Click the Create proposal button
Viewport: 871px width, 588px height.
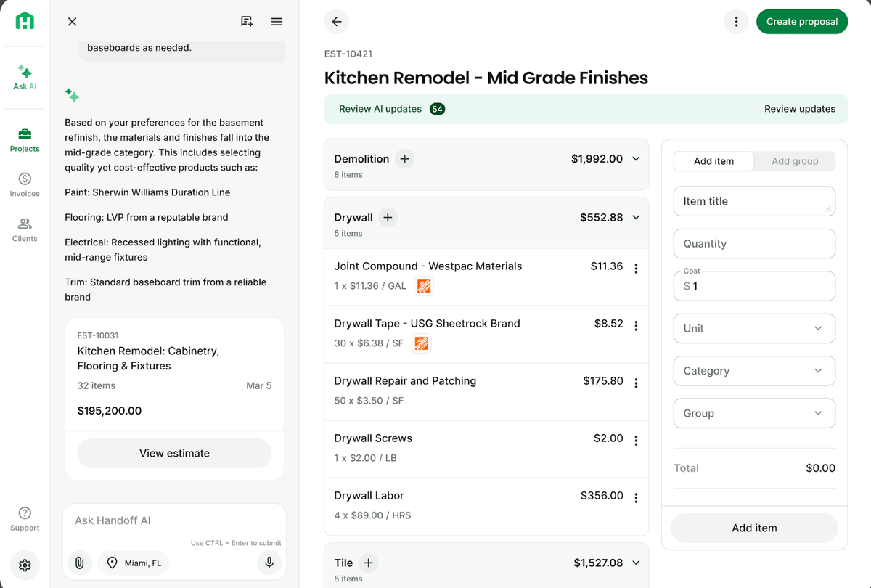pos(802,22)
